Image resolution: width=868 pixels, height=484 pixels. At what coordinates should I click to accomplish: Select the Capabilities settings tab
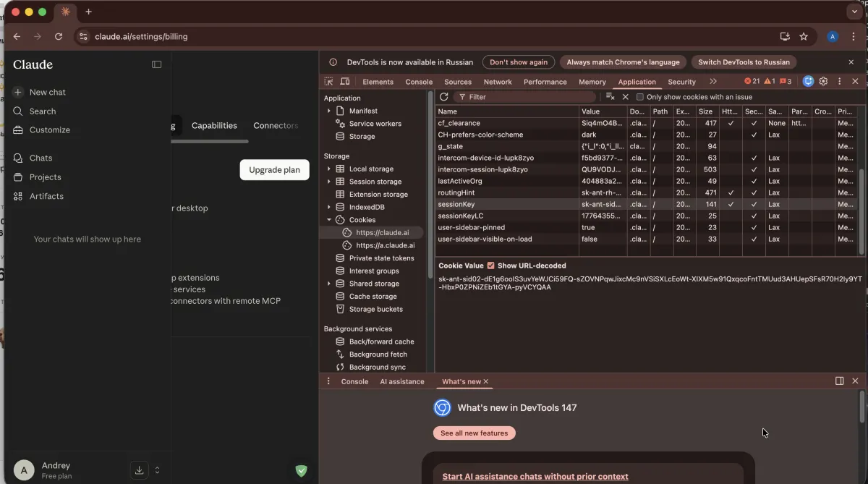(x=214, y=125)
